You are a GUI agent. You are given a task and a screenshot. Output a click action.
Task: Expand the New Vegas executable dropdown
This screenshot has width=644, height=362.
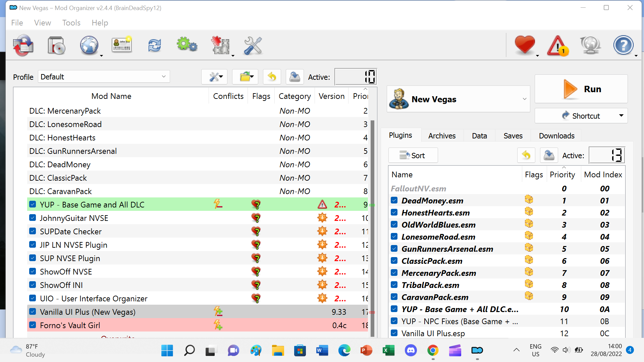tap(459, 99)
